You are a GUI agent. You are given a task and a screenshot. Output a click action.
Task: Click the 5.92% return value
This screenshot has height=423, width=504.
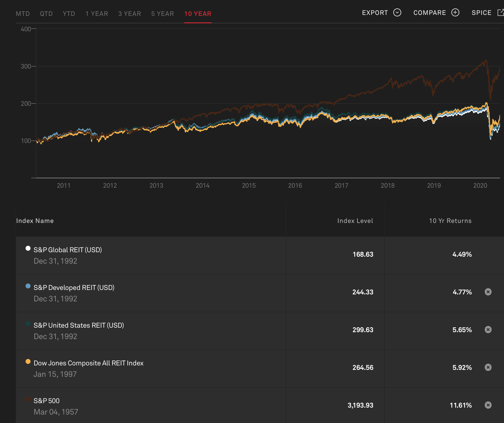coord(462,367)
